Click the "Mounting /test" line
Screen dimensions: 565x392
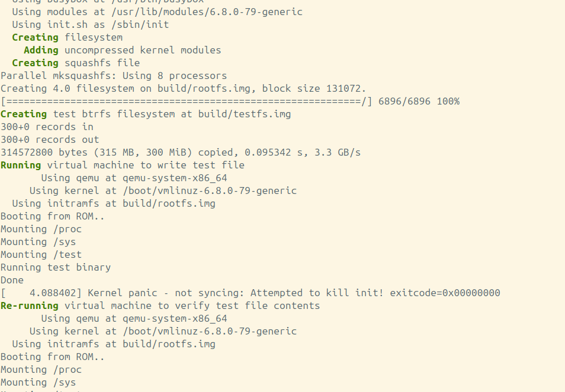pyautogui.click(x=41, y=254)
